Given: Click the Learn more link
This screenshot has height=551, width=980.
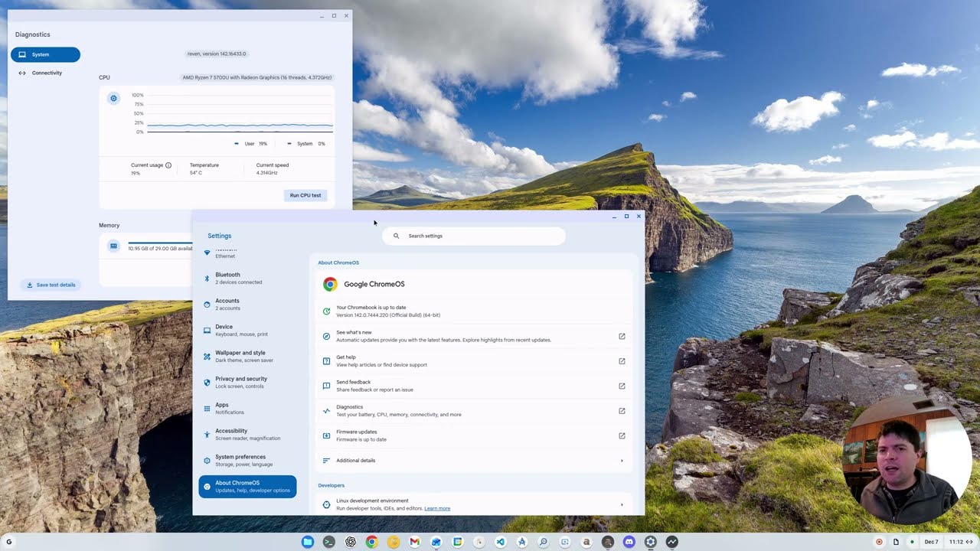Looking at the screenshot, I should [x=437, y=508].
